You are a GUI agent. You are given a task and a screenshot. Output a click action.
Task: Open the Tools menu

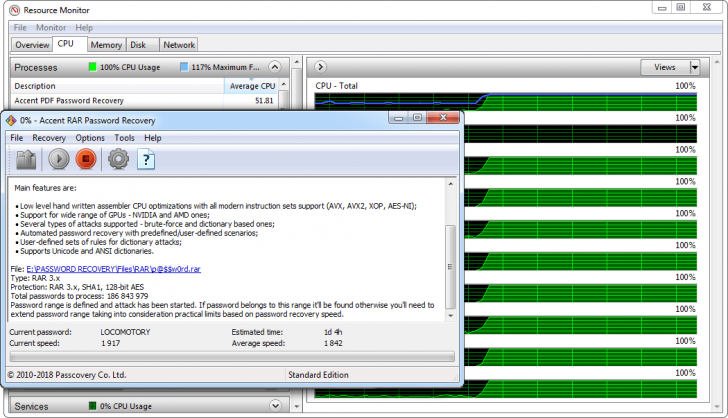pos(124,138)
